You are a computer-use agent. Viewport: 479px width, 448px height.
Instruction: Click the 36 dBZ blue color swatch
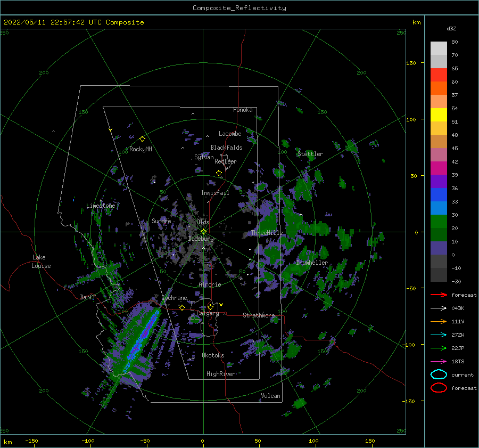(x=439, y=195)
